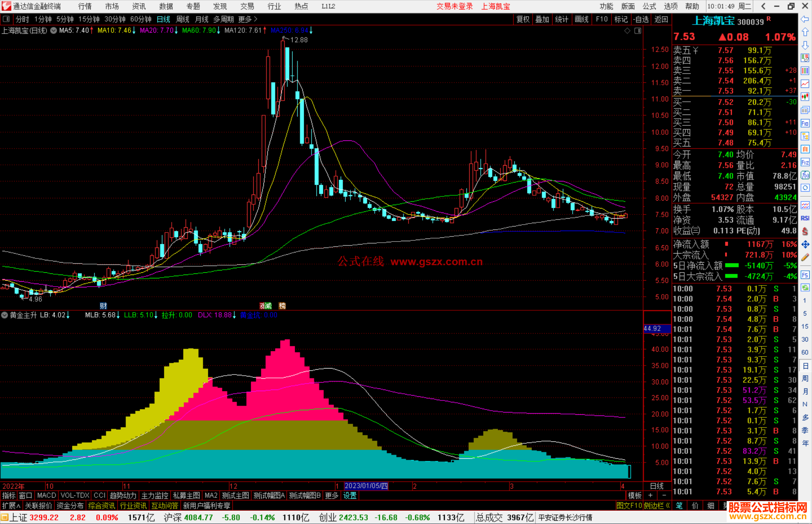Expand the 扩展 panel at bottom left

point(11,506)
